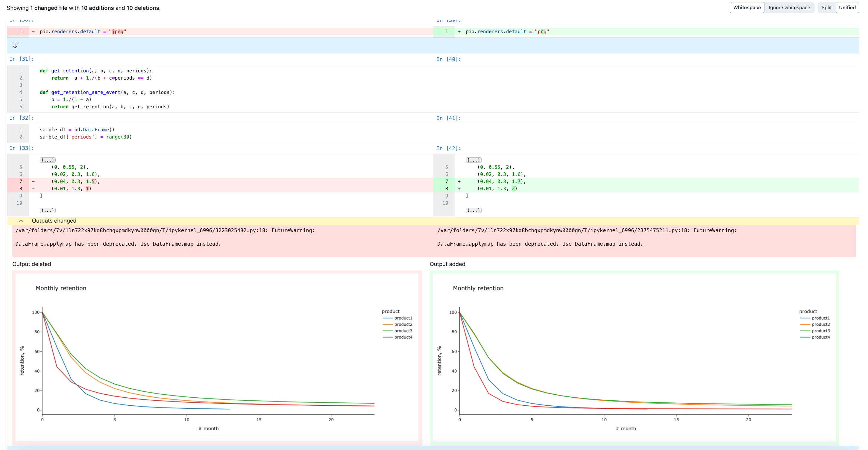
Task: Click product3 green legend line in deleted chart
Action: click(x=388, y=331)
